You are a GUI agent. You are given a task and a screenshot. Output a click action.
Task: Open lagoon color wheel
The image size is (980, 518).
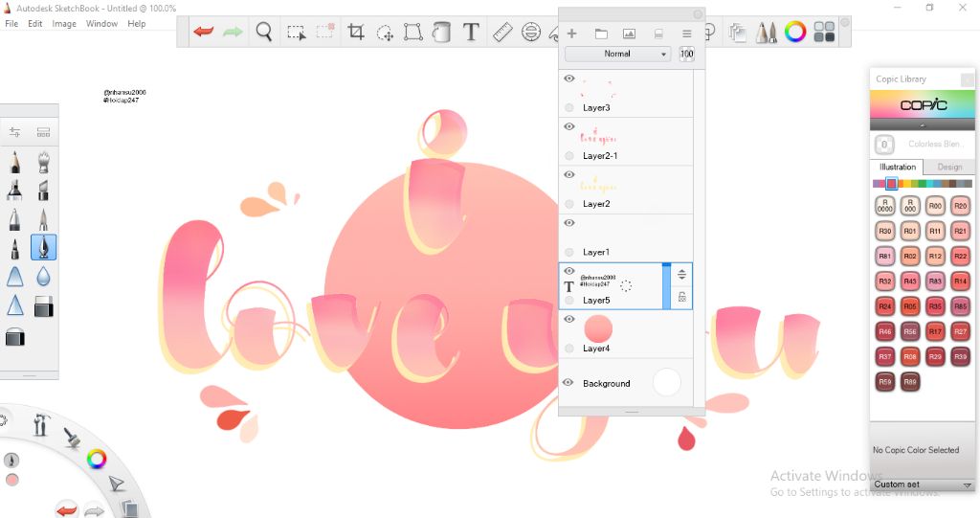(97, 460)
